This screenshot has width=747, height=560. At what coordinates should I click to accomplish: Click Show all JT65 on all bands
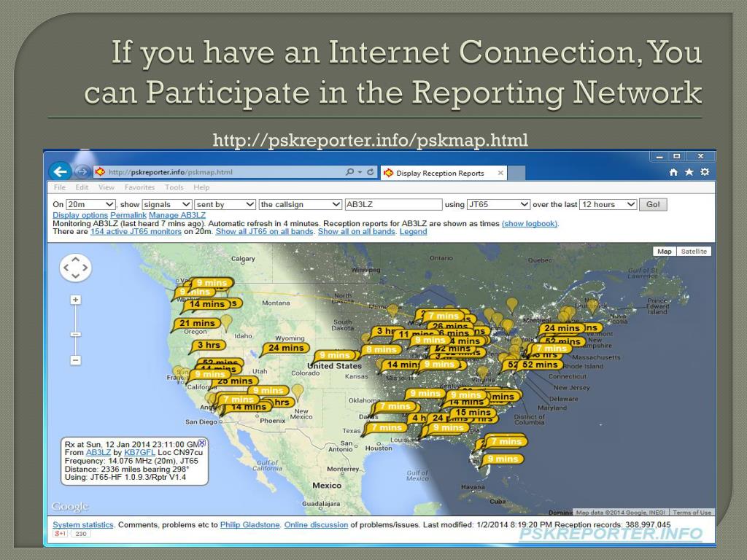coord(264,231)
